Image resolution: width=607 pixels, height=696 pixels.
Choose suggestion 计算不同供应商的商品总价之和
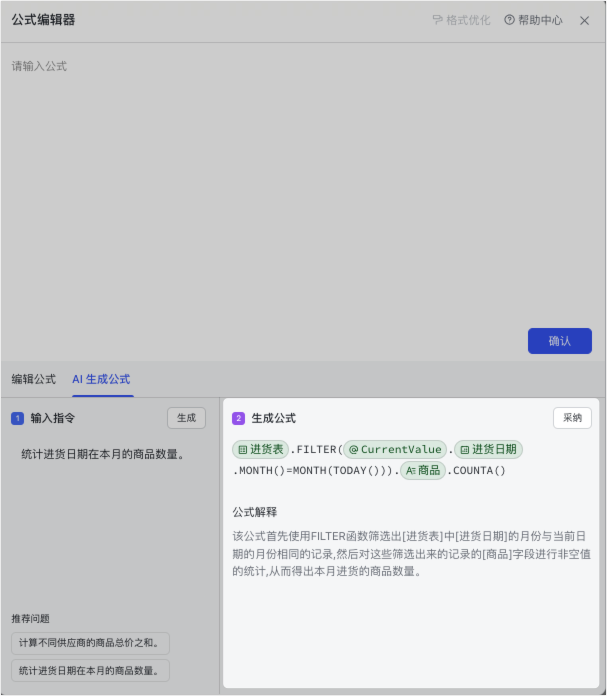tap(90, 642)
